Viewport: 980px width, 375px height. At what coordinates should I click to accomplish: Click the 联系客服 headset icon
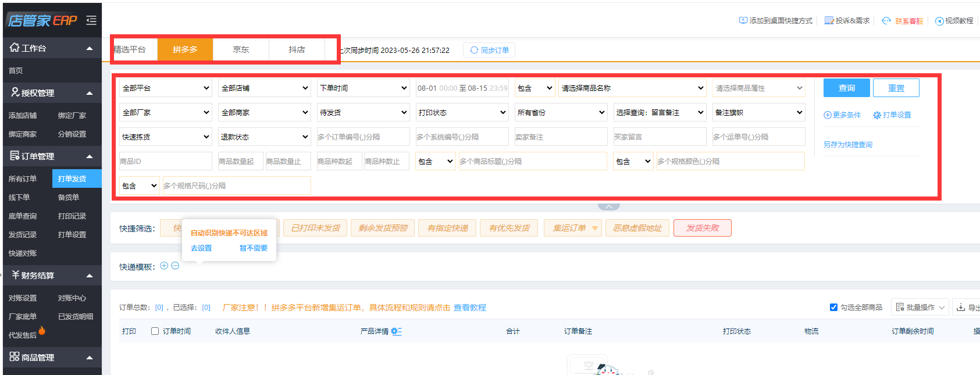tap(886, 21)
